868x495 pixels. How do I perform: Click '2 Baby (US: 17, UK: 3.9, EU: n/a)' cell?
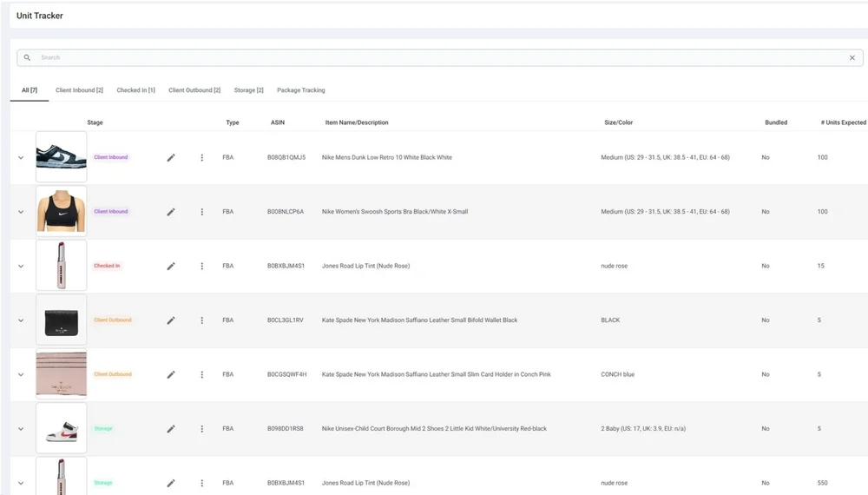[643, 428]
